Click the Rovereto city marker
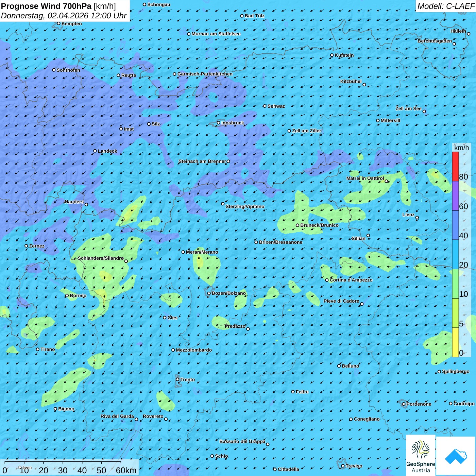476x476 pixels. pos(166,419)
